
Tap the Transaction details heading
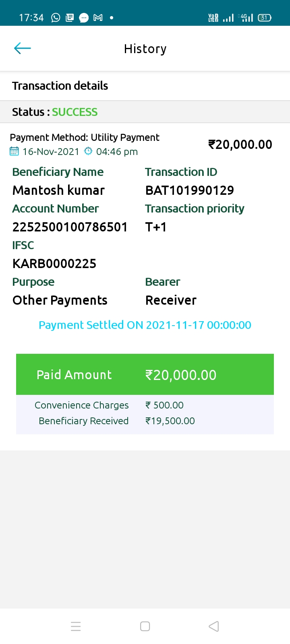click(60, 86)
